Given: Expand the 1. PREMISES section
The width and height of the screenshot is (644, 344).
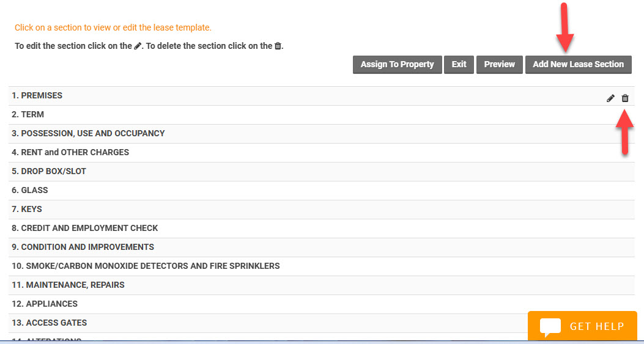Looking at the screenshot, I should coord(37,96).
